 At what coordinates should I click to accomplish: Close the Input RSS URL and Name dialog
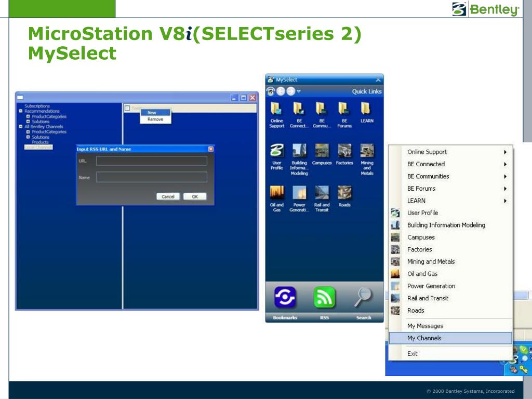211,149
